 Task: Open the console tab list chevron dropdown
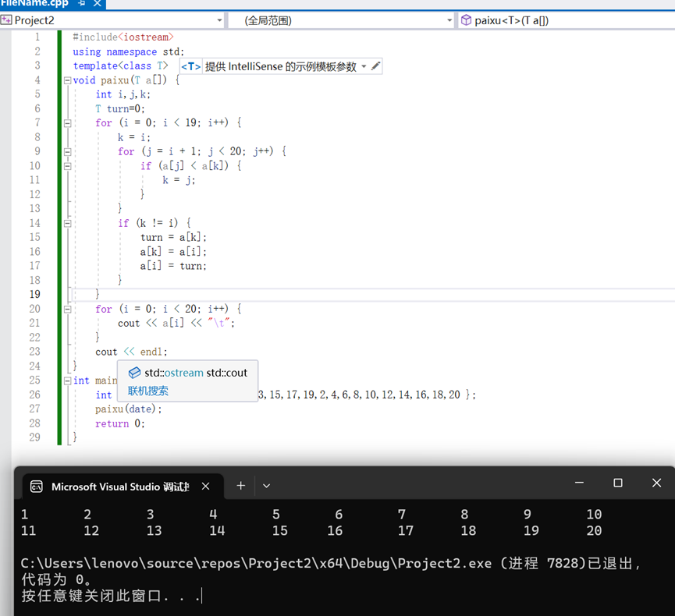click(266, 485)
